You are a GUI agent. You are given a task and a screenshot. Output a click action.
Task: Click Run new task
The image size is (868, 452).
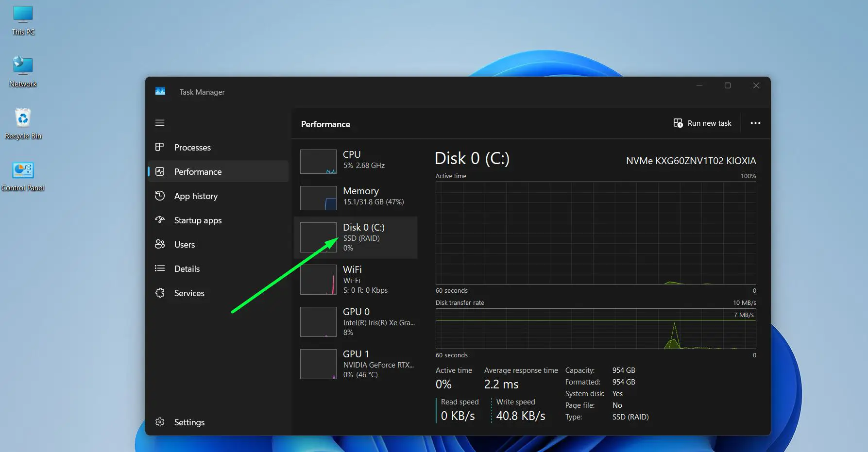click(702, 123)
